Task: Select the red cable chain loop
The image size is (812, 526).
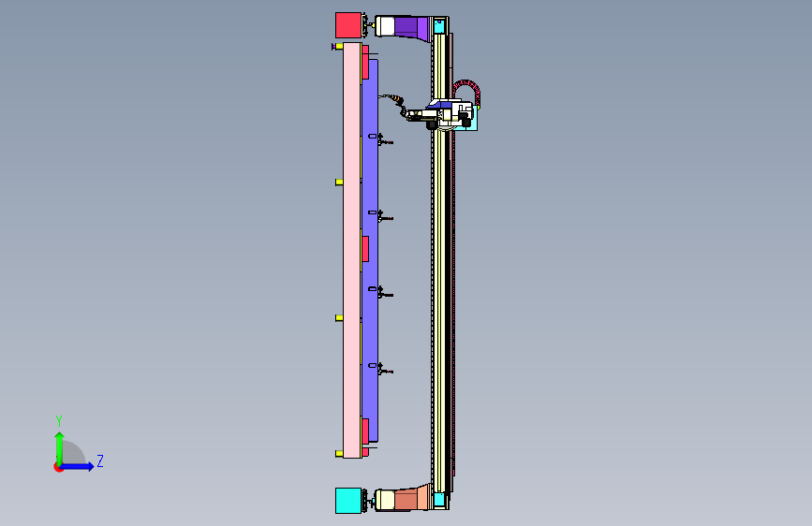Action: coord(467,94)
